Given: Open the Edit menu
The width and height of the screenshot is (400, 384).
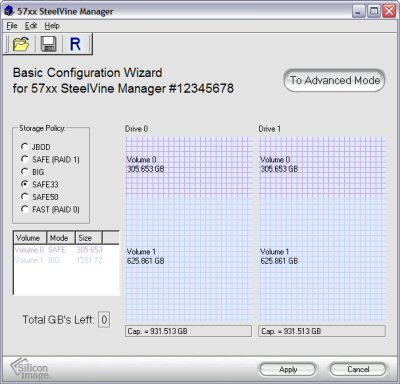Looking at the screenshot, I should point(31,26).
